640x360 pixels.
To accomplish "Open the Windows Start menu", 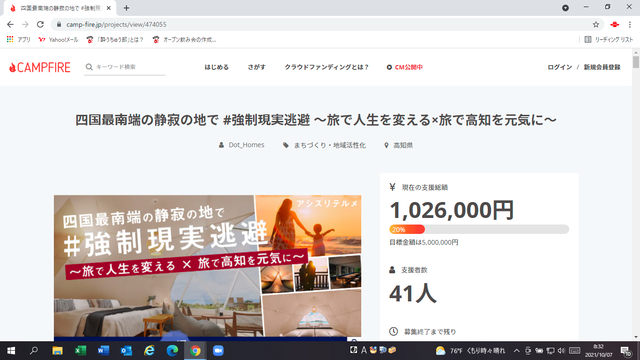I will coord(11,351).
